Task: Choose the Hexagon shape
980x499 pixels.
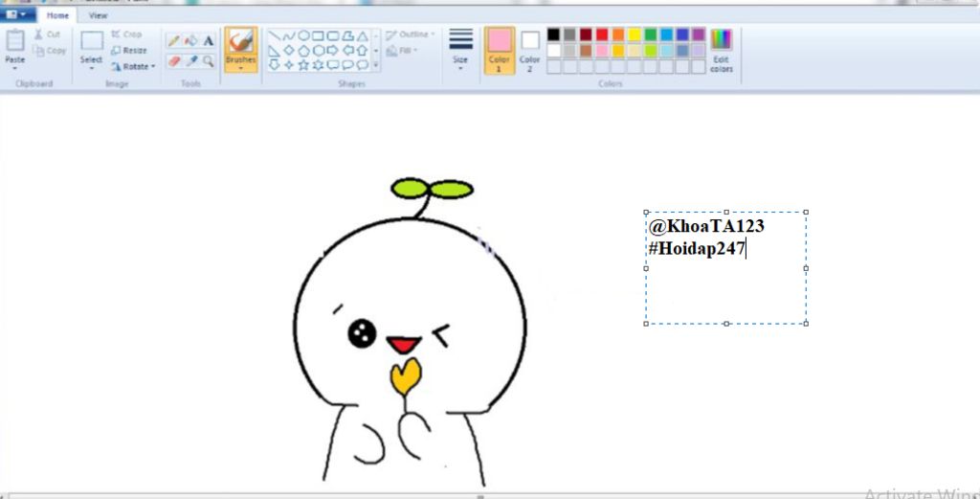Action: (319, 51)
